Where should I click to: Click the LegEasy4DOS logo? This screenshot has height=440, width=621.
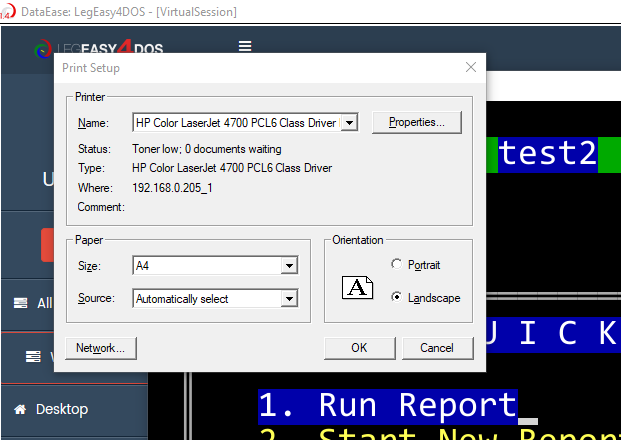click(x=99, y=49)
